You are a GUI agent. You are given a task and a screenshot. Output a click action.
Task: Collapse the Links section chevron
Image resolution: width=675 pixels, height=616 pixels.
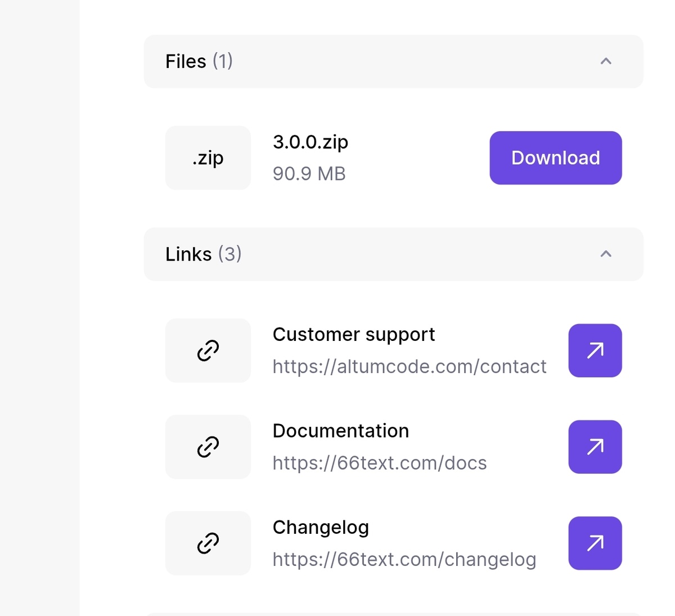(605, 254)
